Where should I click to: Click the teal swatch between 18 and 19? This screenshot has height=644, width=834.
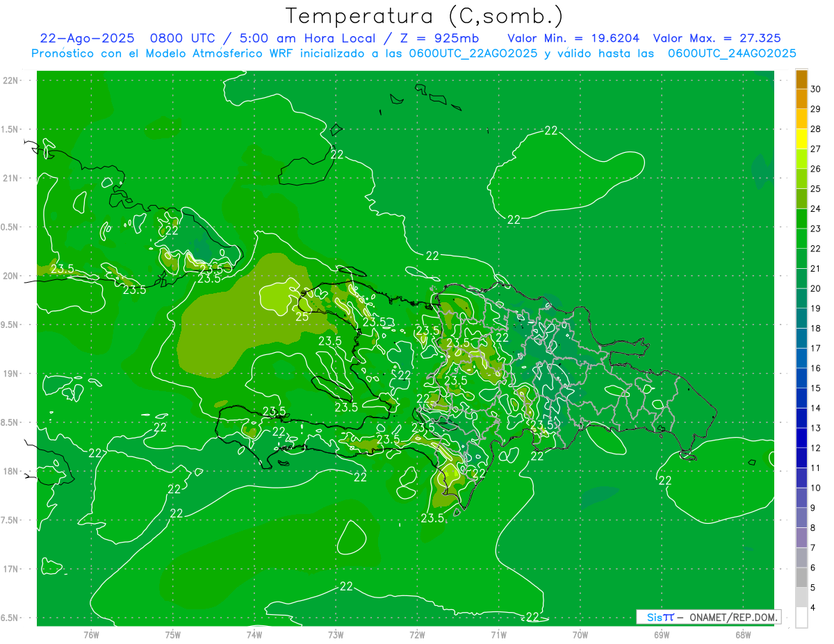pyautogui.click(x=801, y=318)
